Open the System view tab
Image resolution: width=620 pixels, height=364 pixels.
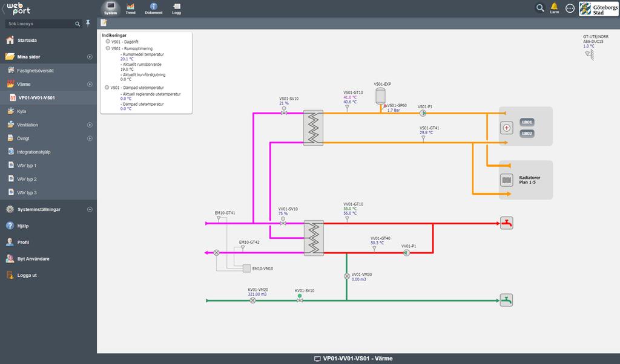(110, 8)
